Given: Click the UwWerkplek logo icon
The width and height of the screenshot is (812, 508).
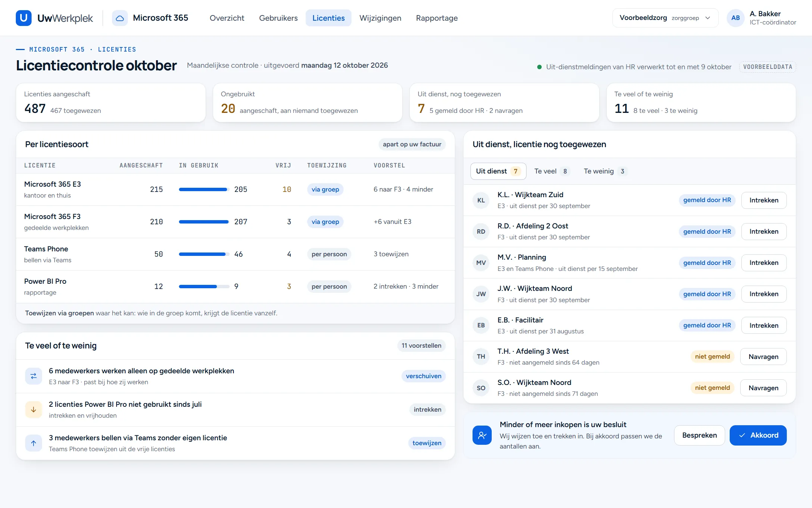Looking at the screenshot, I should point(24,18).
